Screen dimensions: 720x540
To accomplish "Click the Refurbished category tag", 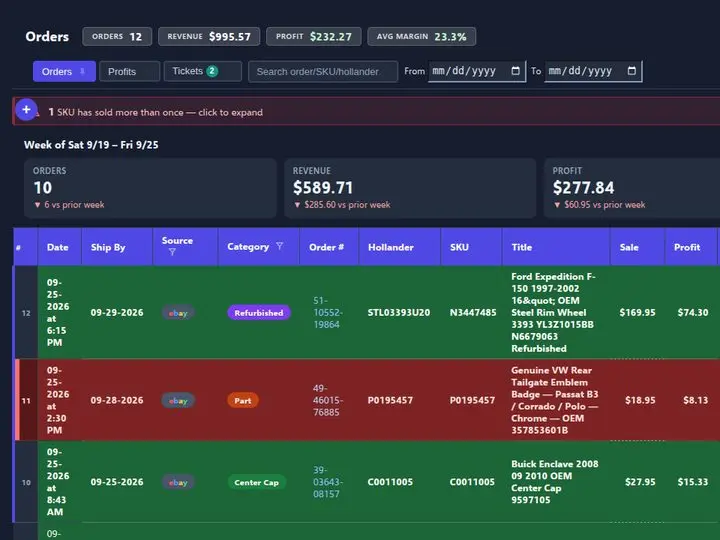I will (259, 313).
